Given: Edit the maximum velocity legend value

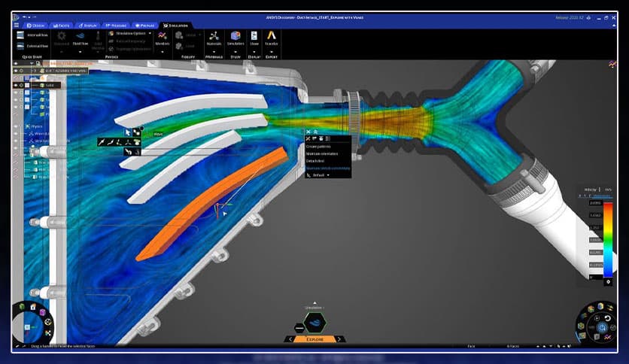Looking at the screenshot, I should pos(595,203).
